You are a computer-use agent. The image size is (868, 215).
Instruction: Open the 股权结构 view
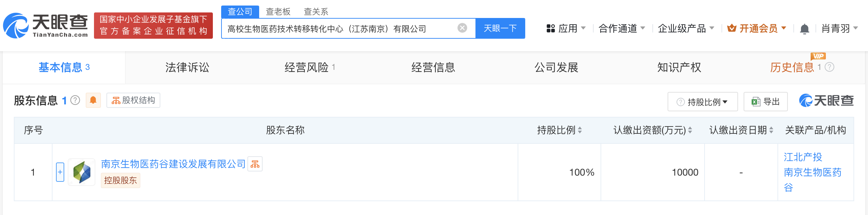pyautogui.click(x=133, y=100)
